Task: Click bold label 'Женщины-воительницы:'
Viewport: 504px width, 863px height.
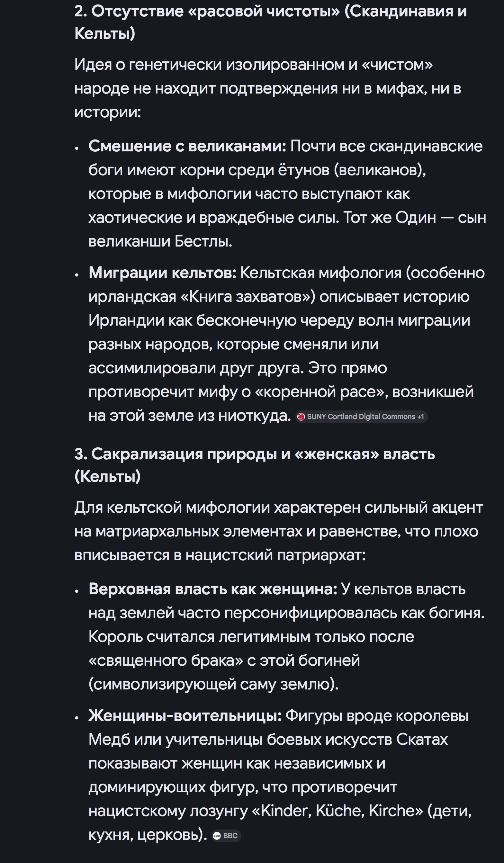Action: coord(185,716)
